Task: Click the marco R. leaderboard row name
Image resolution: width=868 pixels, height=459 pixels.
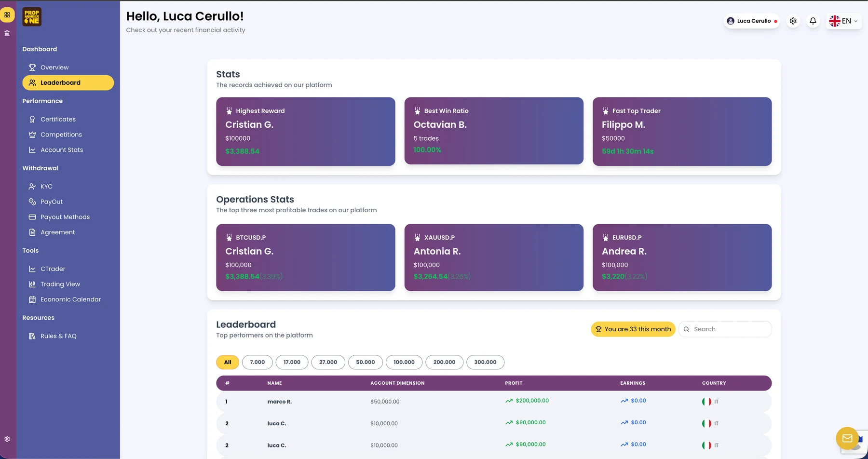Action: (x=280, y=402)
